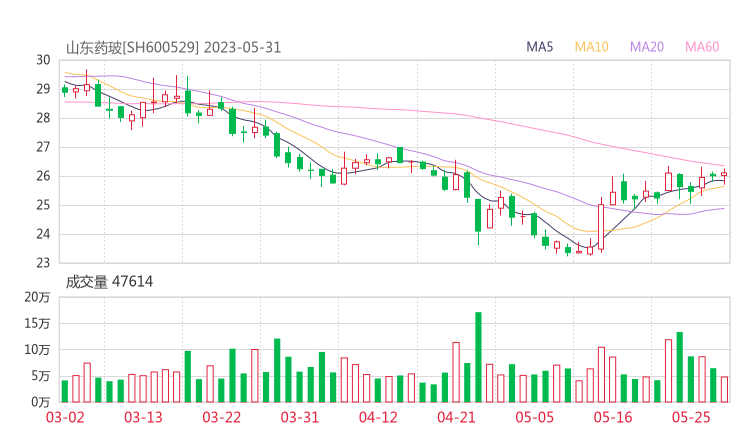Viewport: 740px width, 440px height.
Task: Click the 成交量 47614 volume label
Action: [x=109, y=282]
